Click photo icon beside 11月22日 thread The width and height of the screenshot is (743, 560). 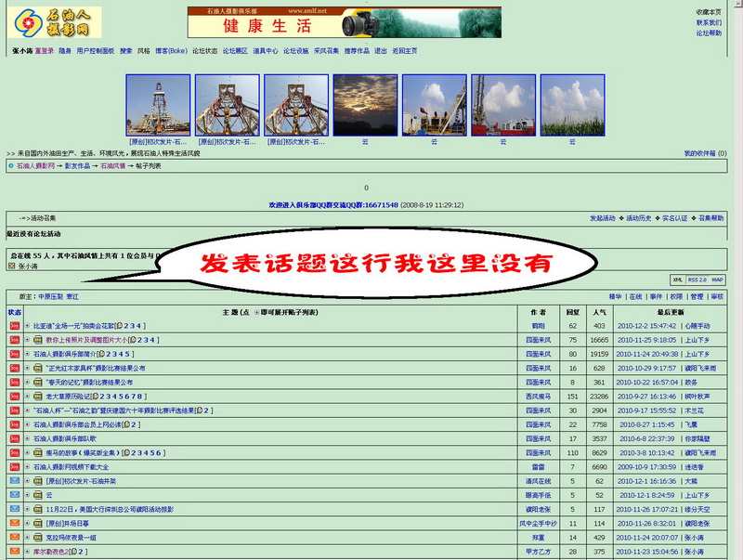click(x=38, y=509)
